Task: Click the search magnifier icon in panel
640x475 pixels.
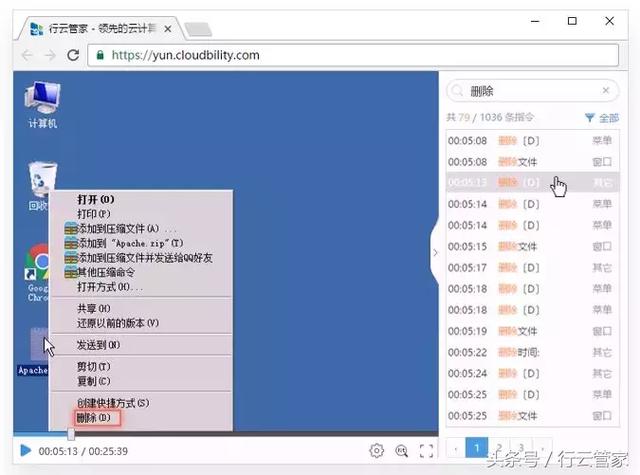Action: [458, 91]
